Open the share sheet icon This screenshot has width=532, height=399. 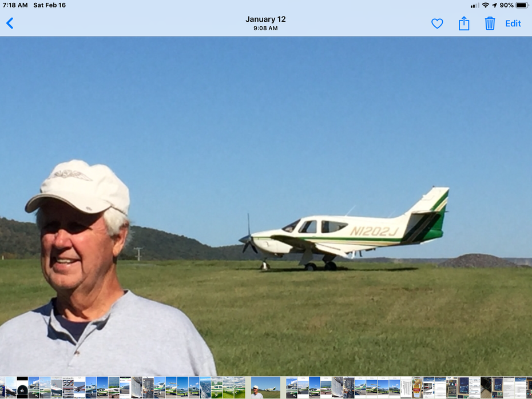tap(464, 23)
